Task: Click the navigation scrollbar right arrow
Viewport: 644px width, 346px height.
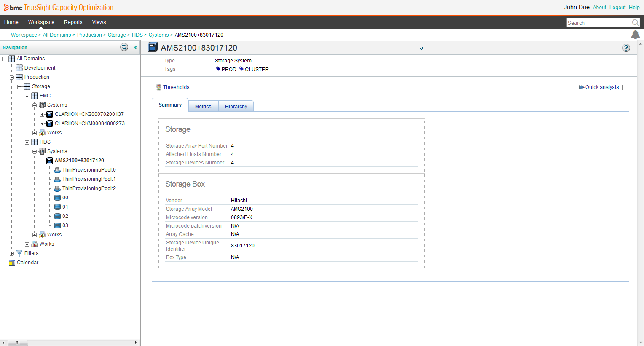Action: (136, 343)
